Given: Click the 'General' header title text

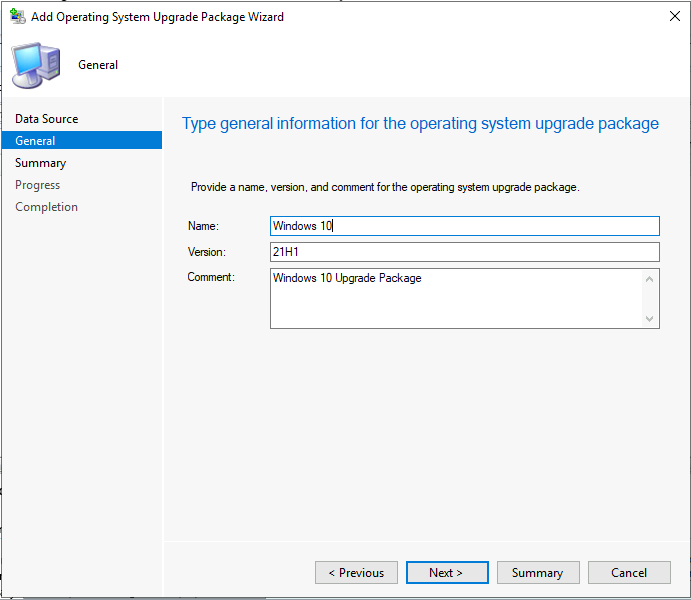Looking at the screenshot, I should coord(98,65).
